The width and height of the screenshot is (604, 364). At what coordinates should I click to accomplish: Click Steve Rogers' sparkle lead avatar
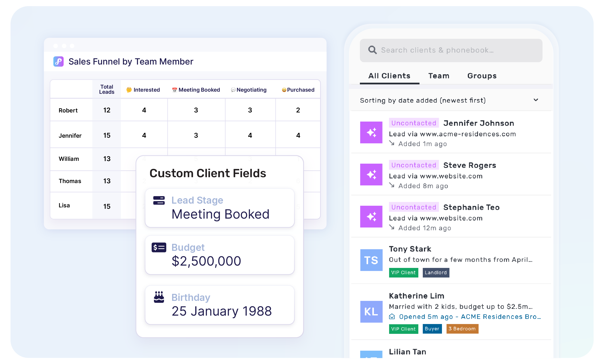(x=371, y=175)
